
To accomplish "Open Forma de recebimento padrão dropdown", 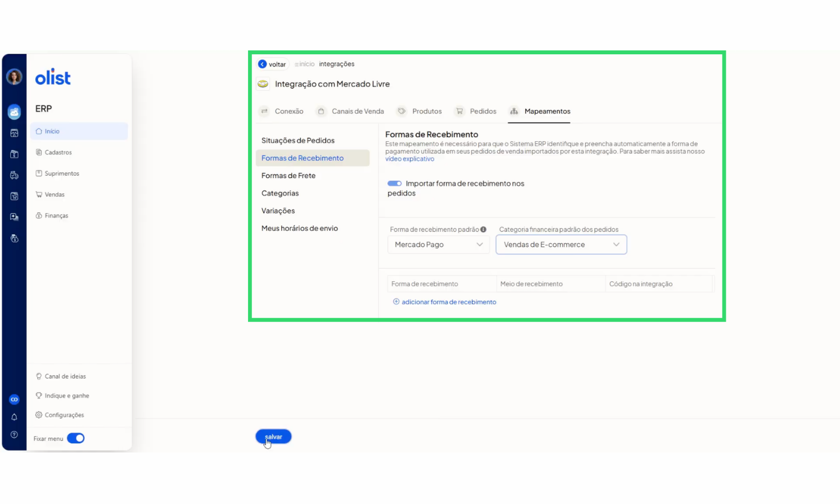I will coord(438,245).
